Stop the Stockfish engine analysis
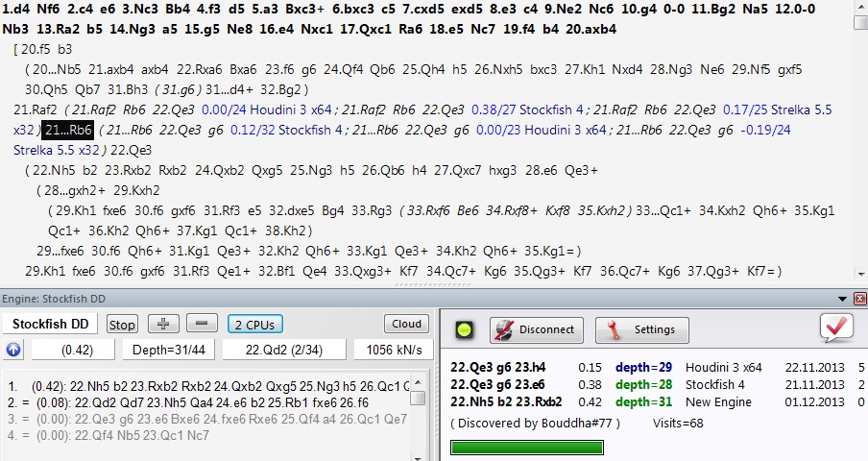 click(122, 325)
